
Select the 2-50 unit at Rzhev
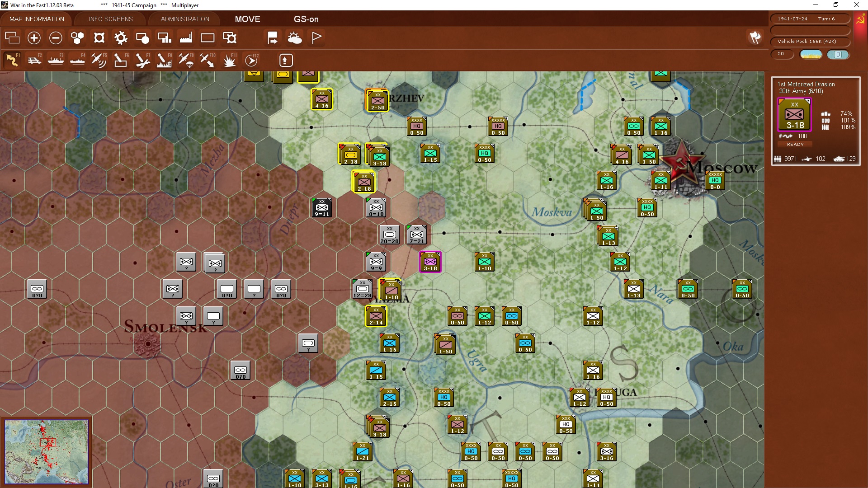[377, 101]
